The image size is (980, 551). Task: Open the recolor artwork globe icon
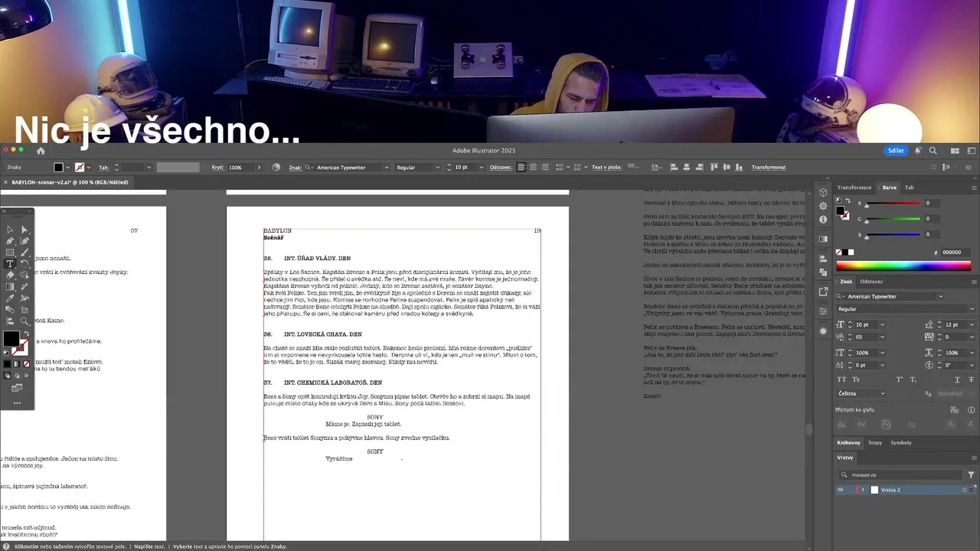276,167
